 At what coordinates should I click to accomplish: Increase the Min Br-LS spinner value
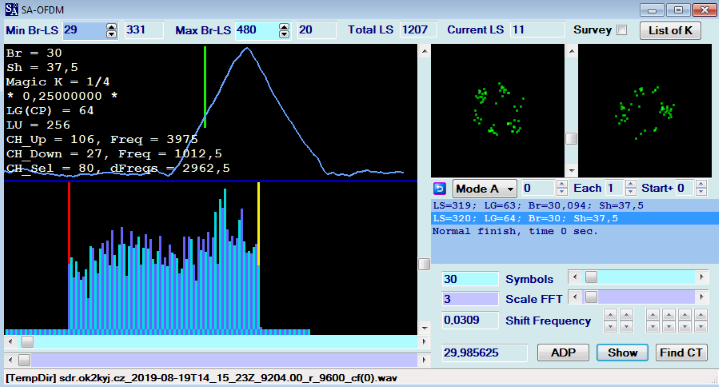111,27
